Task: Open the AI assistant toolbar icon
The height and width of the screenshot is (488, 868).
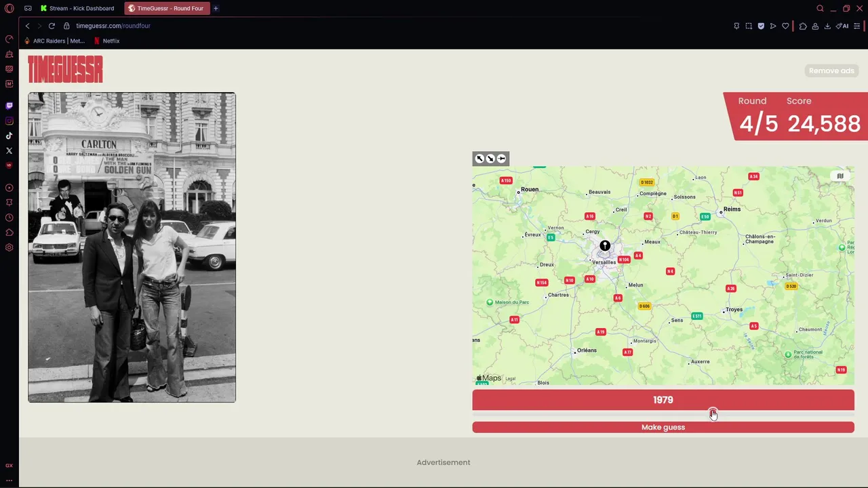Action: [x=842, y=26]
